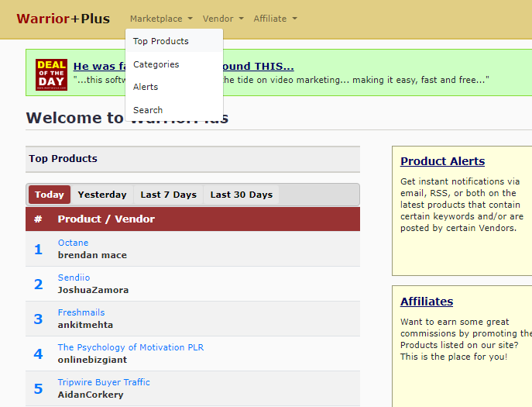Open the Marketplace dropdown menu

[x=161, y=19]
